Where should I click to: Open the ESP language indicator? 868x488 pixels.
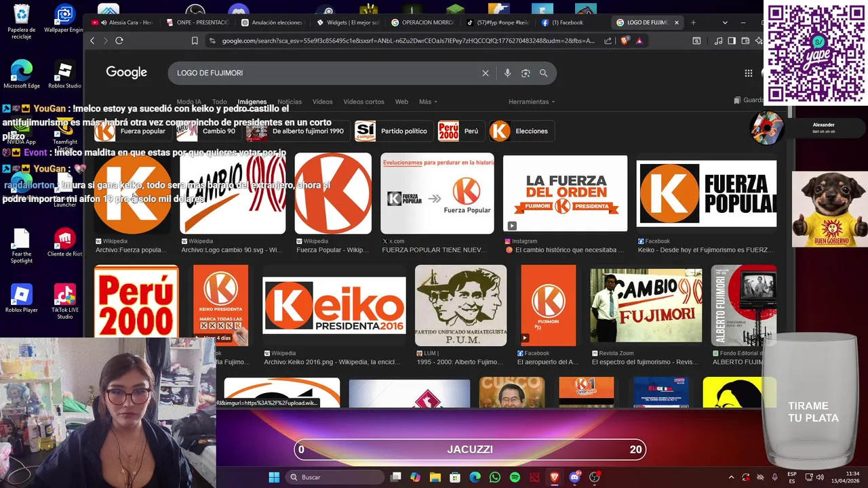(792, 477)
